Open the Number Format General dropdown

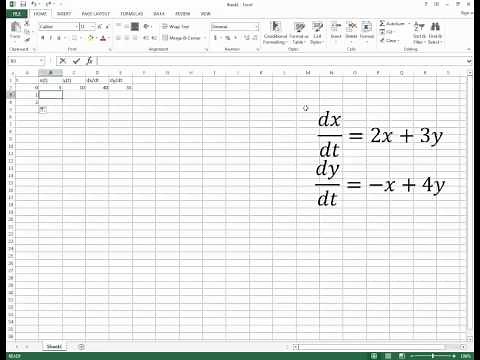[x=256, y=27]
